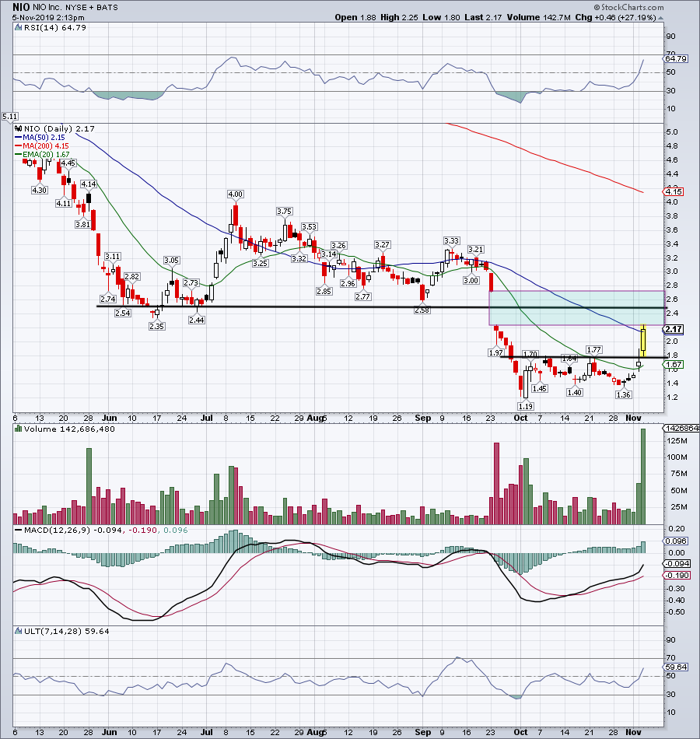The width and height of the screenshot is (700, 739).
Task: Click the RSI panel line-chart icon
Action: [19, 28]
